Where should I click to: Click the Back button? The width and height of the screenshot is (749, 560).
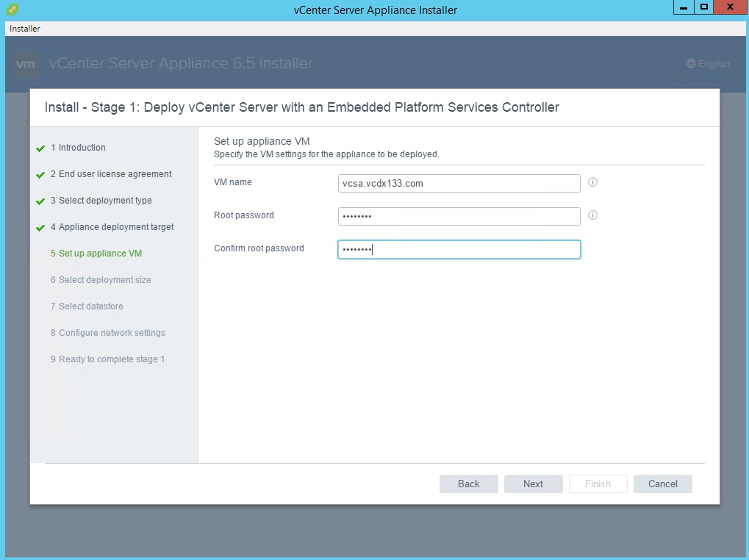tap(468, 484)
